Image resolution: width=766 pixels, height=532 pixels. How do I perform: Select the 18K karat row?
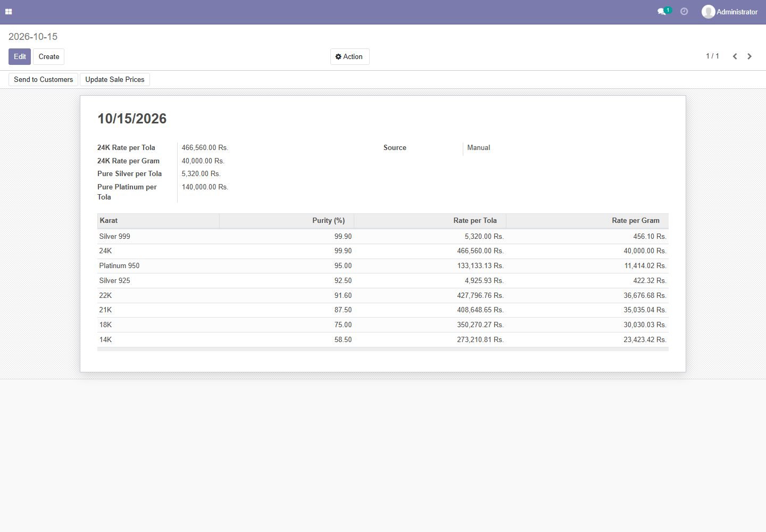click(x=382, y=325)
